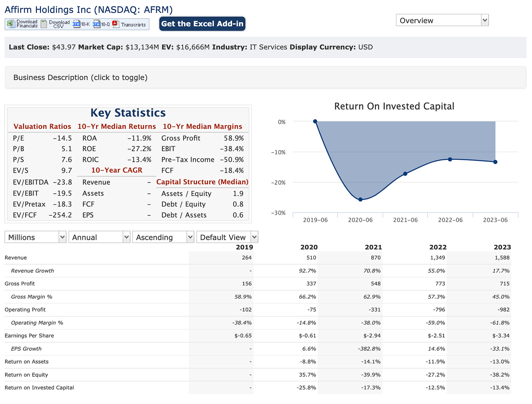Click the EPS Growth value -382.8%
Viewport: 532px width, 404px height.
click(x=370, y=349)
